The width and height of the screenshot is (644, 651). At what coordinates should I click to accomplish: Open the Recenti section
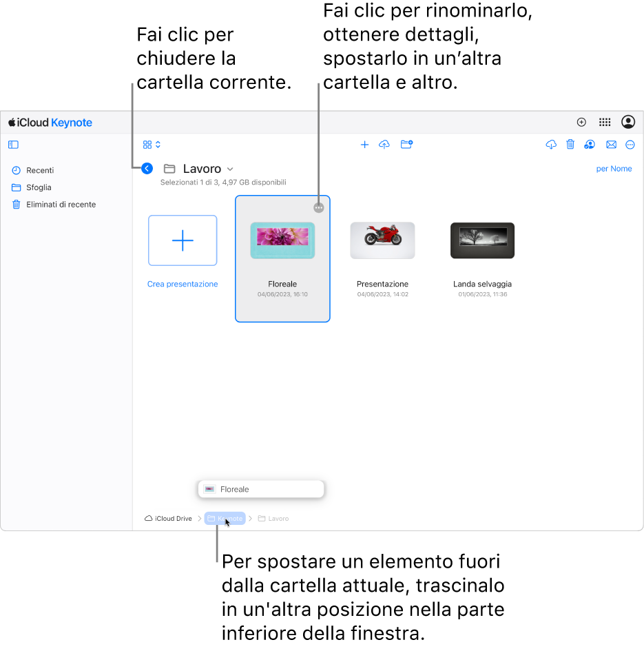click(39, 170)
